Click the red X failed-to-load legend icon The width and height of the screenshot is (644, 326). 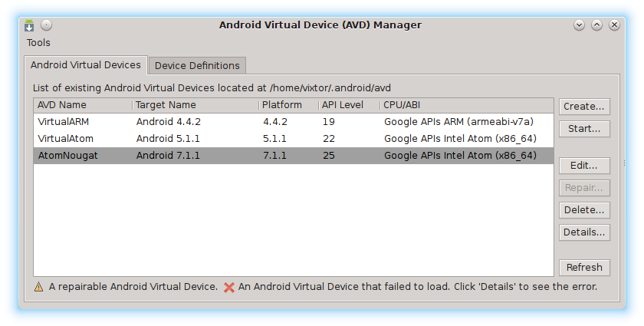point(229,288)
